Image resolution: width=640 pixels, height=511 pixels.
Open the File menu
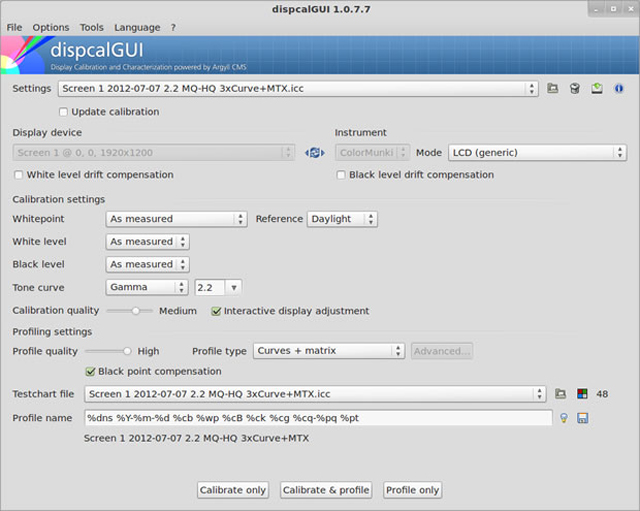(14, 27)
